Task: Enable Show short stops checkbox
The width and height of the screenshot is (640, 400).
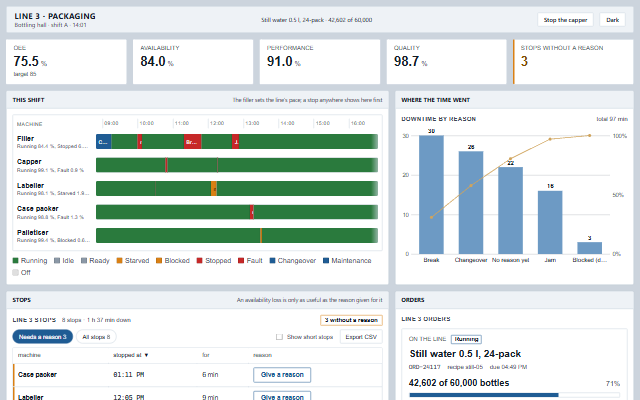Action: click(279, 337)
